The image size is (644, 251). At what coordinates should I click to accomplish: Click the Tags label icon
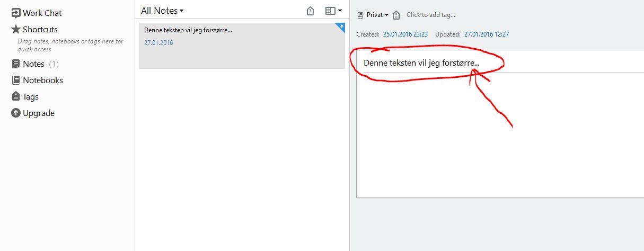[x=16, y=97]
